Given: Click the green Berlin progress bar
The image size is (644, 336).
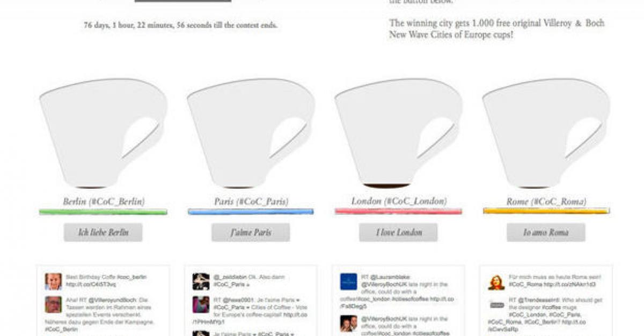Looking at the screenshot, I should tap(103, 212).
